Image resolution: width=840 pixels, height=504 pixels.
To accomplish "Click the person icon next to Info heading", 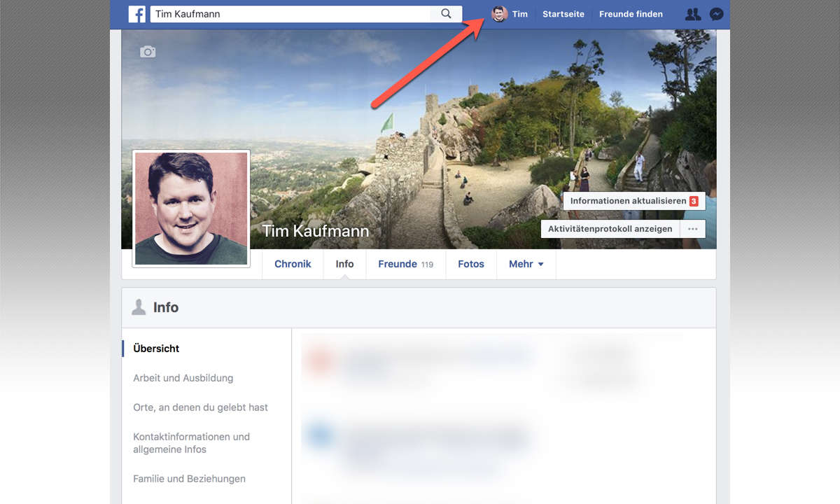I will coord(139,307).
